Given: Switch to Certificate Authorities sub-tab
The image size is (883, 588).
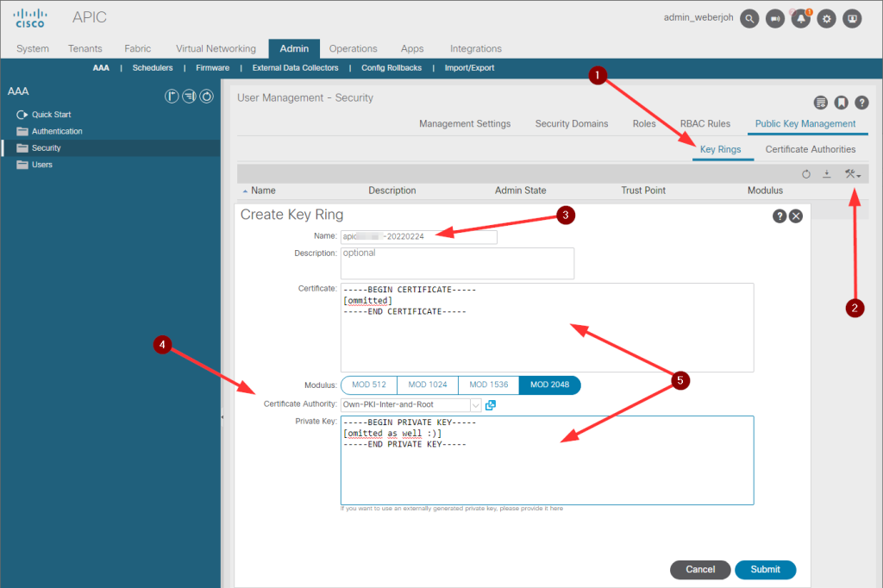Looking at the screenshot, I should point(811,149).
